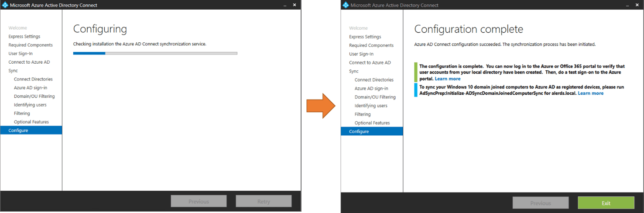Image resolution: width=644 pixels, height=213 pixels.
Task: Open Optional Features in Configuring window
Action: click(31, 122)
